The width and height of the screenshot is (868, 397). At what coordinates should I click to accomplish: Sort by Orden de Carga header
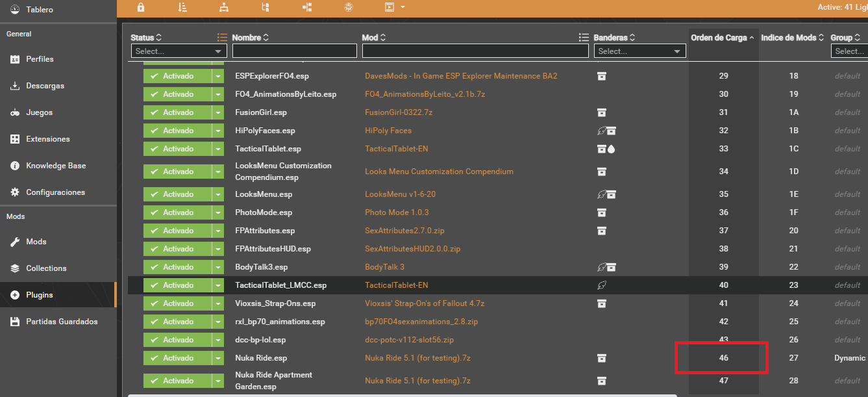(723, 38)
